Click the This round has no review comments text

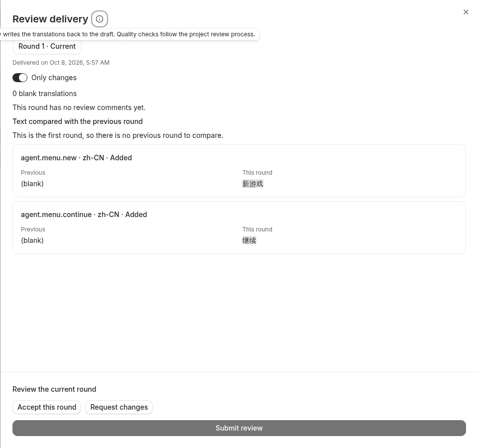tap(79, 108)
